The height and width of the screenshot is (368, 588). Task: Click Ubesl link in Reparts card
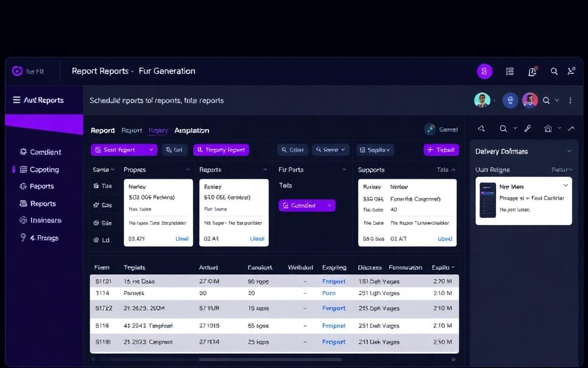(x=257, y=239)
